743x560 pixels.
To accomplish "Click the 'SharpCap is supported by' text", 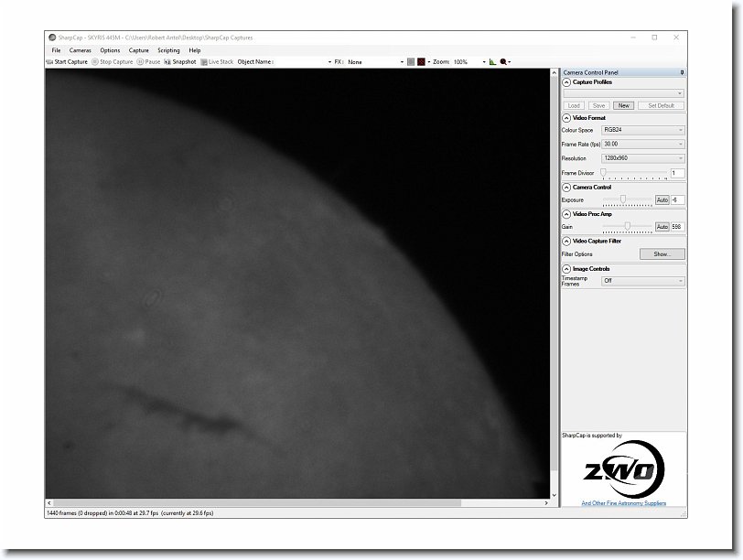I will click(x=592, y=436).
